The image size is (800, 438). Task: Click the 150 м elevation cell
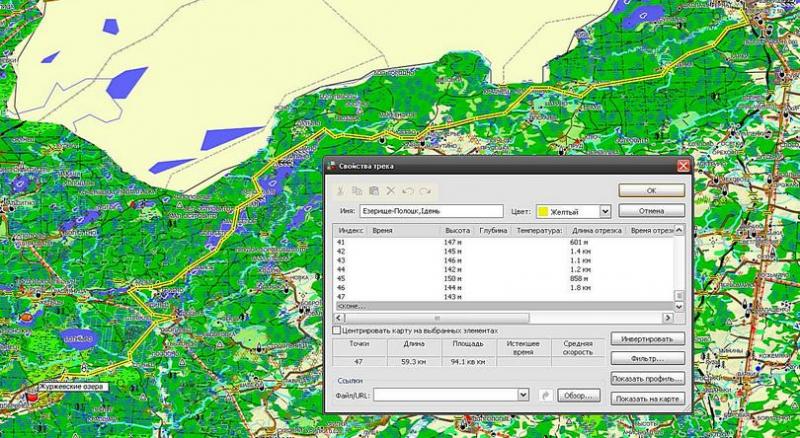click(453, 279)
